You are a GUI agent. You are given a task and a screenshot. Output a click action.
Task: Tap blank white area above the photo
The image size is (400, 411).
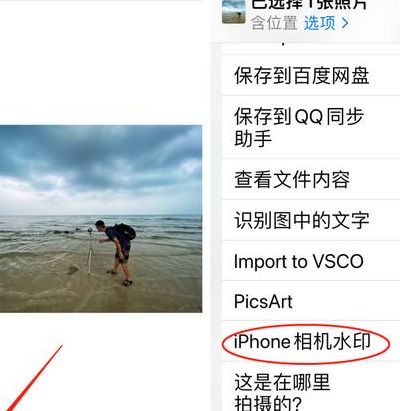tap(101, 63)
